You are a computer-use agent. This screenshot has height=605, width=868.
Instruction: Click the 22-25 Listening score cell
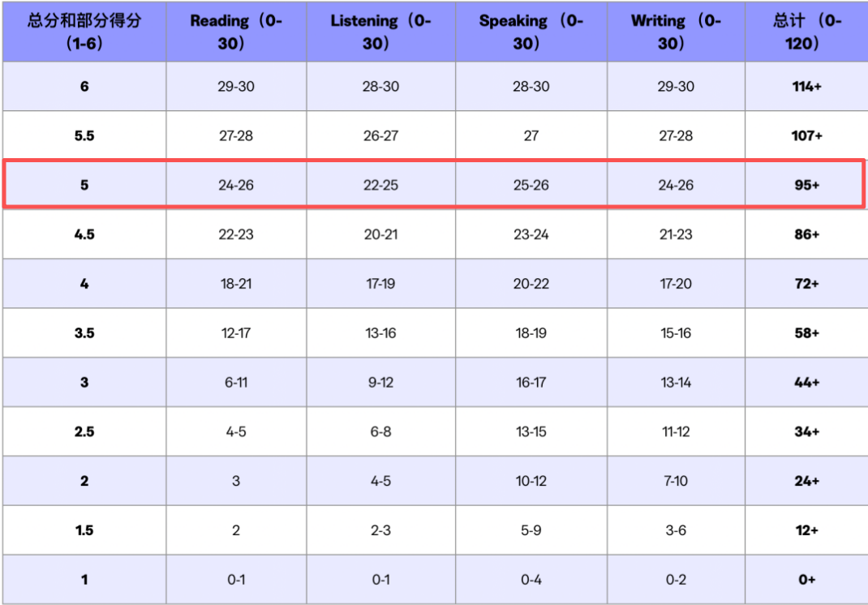pos(380,185)
